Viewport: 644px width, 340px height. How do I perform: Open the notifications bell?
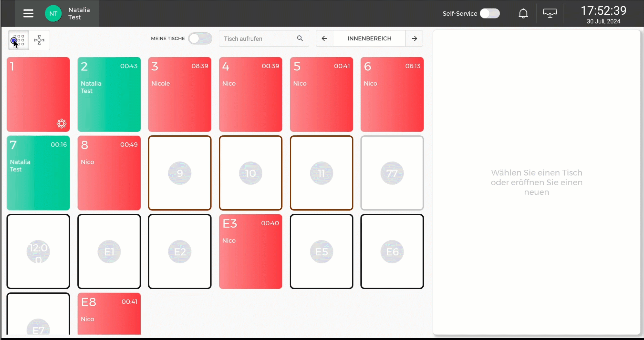coord(523,13)
